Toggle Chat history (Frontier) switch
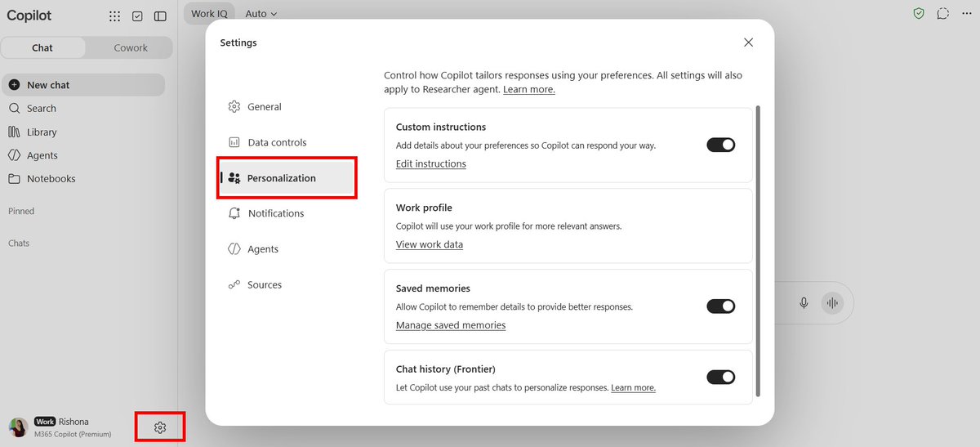The width and height of the screenshot is (980, 447). pos(720,377)
